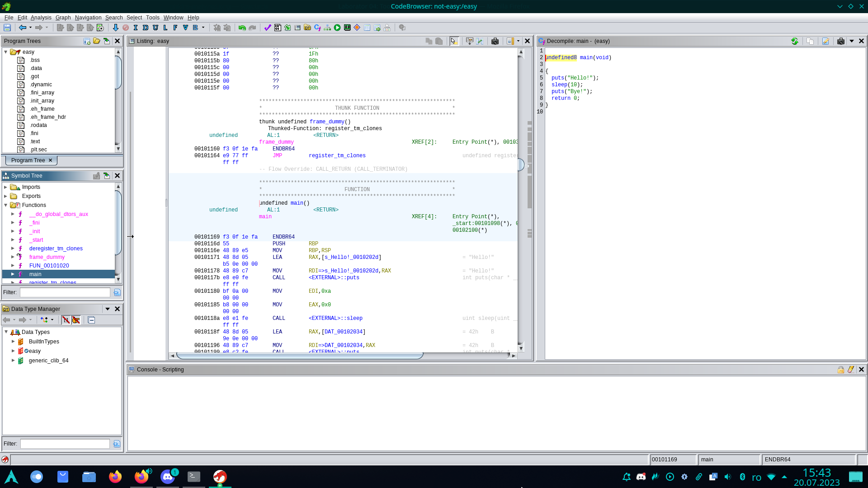Re-decompile with the green refresh icon

pyautogui.click(x=794, y=41)
